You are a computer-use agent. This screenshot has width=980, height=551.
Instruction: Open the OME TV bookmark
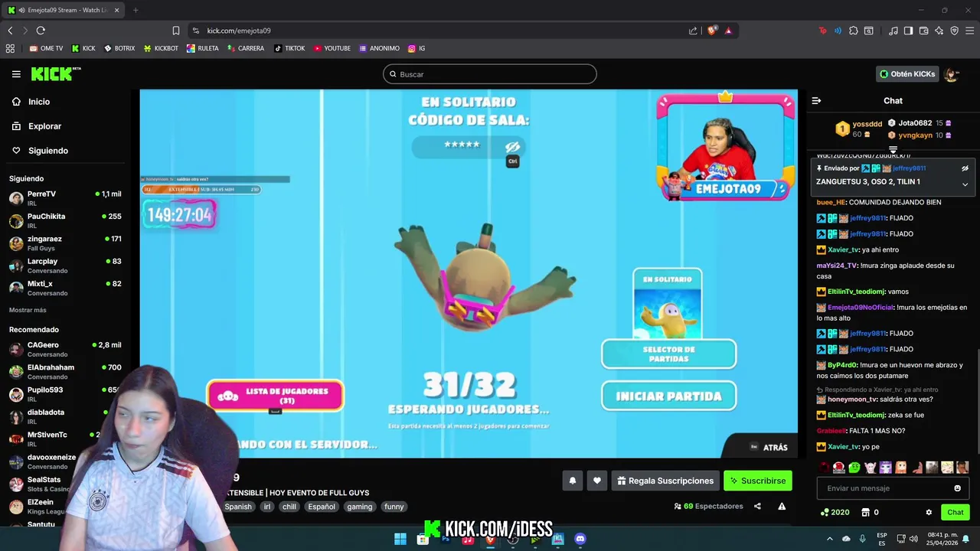click(x=46, y=48)
